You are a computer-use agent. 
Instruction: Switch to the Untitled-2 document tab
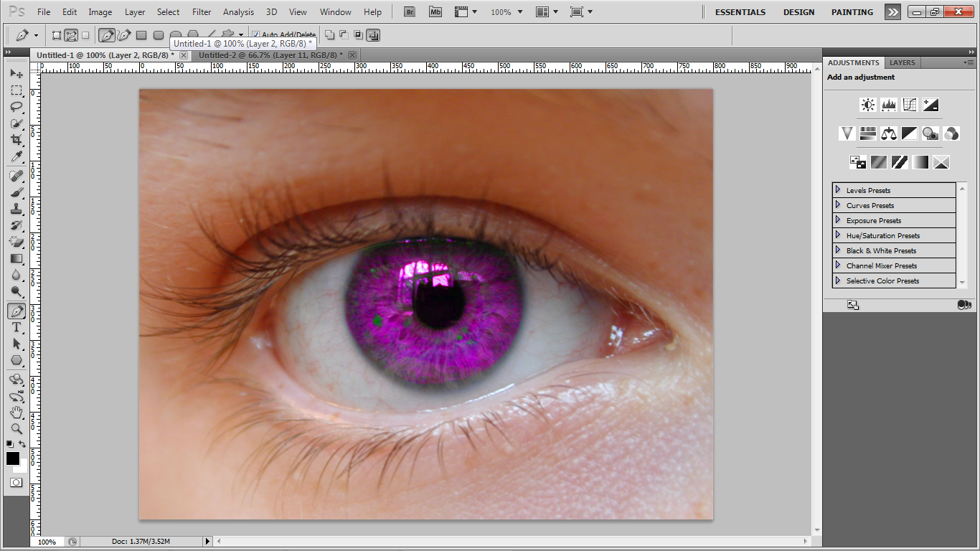coord(270,55)
